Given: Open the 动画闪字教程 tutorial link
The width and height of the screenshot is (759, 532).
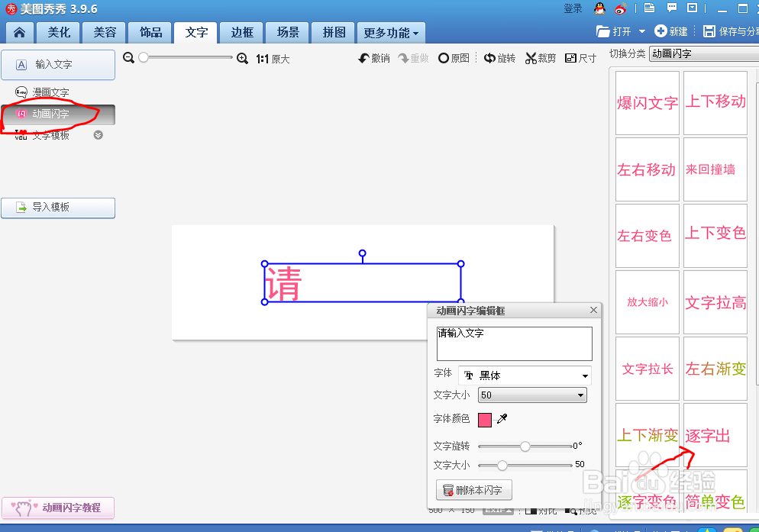Looking at the screenshot, I should 57,508.
